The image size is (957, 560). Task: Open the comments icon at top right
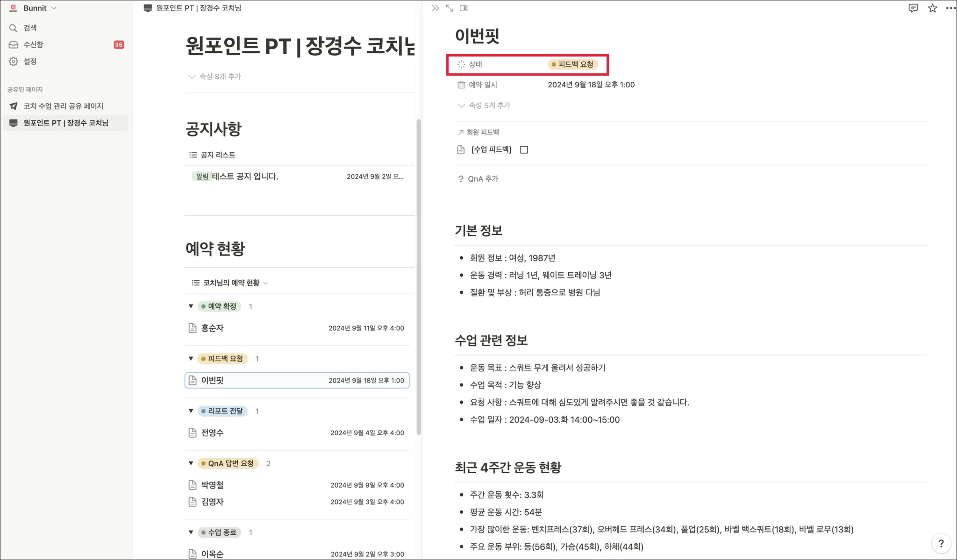pos(913,8)
